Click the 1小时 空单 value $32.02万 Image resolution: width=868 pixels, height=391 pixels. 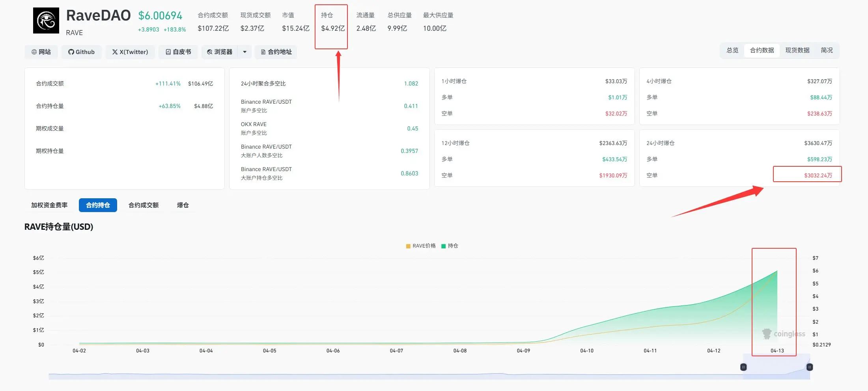[616, 114]
